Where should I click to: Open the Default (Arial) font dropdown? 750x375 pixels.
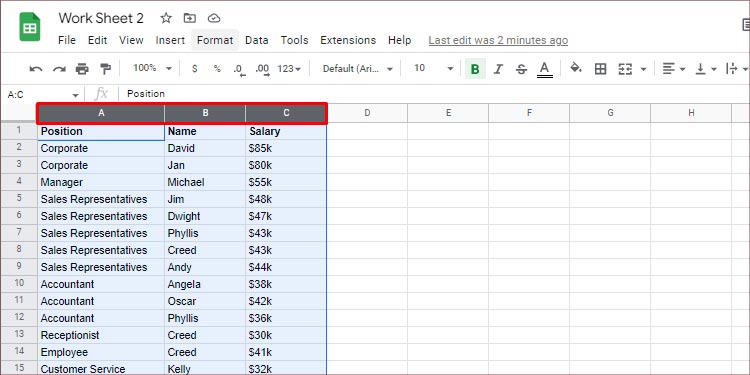pyautogui.click(x=358, y=69)
